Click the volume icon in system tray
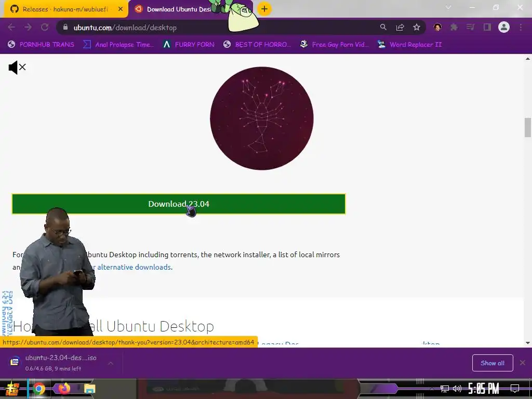Image resolution: width=532 pixels, height=399 pixels. pyautogui.click(x=457, y=389)
